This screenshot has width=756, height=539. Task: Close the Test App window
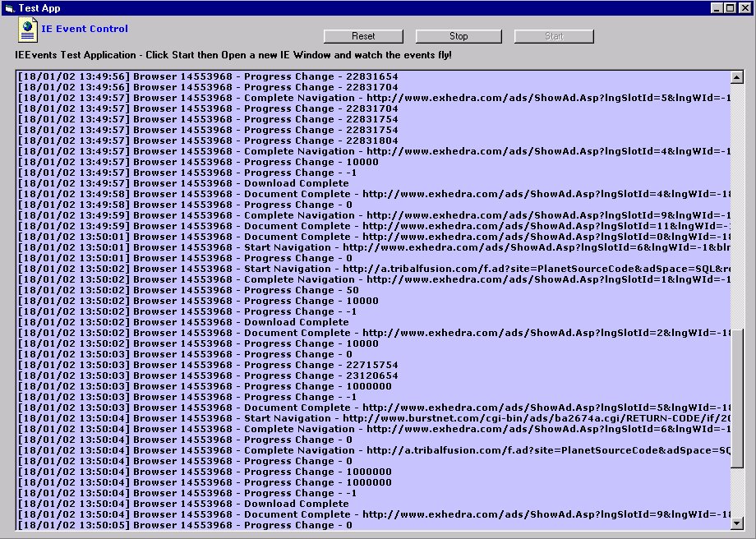pyautogui.click(x=744, y=8)
